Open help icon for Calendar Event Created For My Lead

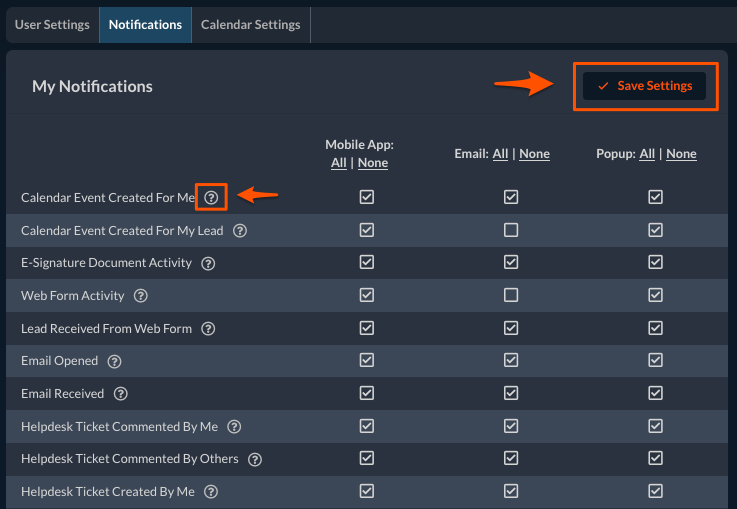[x=240, y=231]
